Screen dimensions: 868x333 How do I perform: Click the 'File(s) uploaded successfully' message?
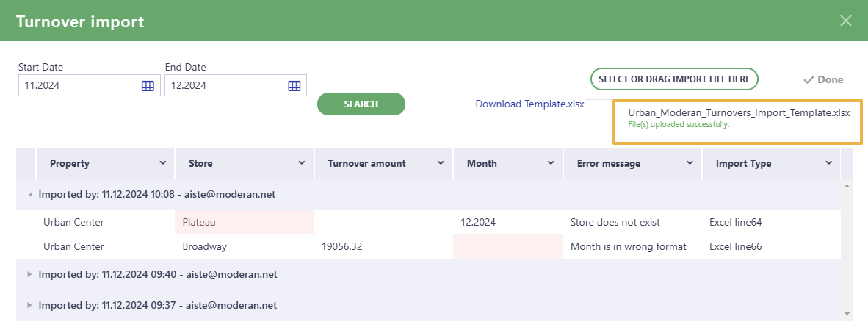(679, 125)
